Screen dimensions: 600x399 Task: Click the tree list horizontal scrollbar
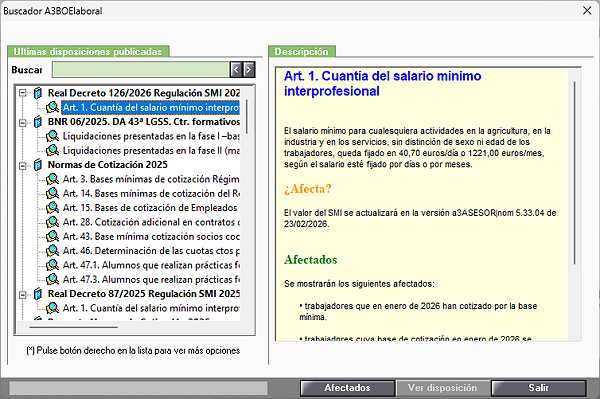coord(73,327)
